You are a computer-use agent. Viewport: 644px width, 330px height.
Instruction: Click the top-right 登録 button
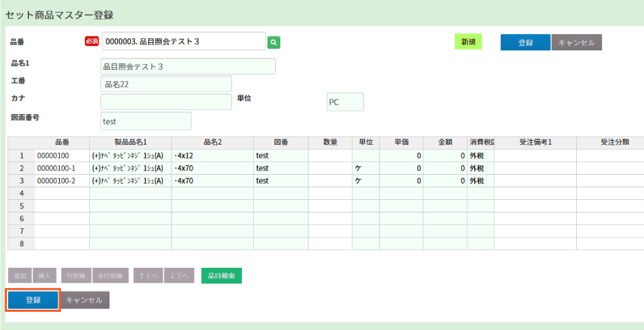click(525, 42)
